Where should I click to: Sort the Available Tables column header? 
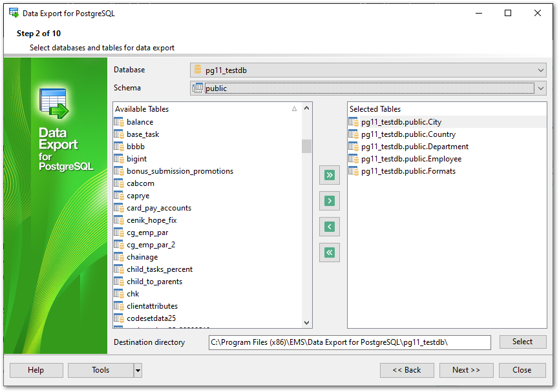click(x=207, y=108)
